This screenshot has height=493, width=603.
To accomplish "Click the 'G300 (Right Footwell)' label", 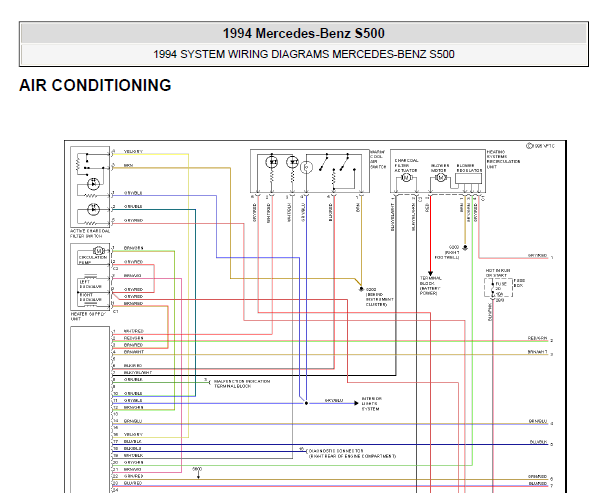I will pos(447,252).
